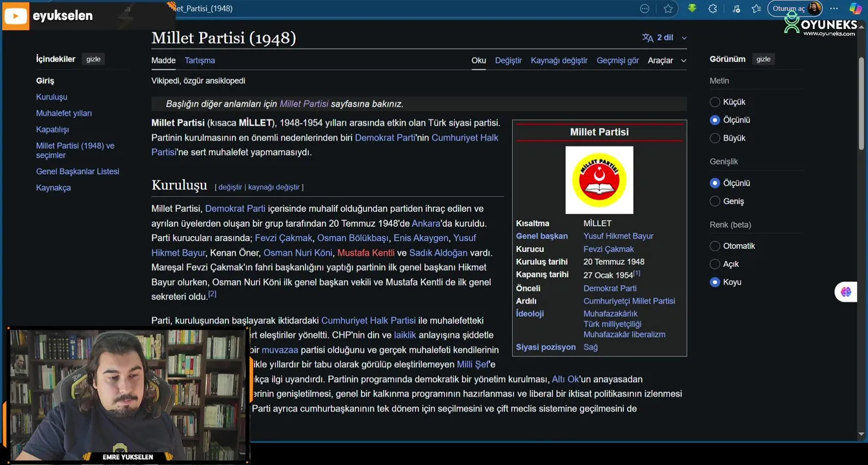Select Büyük text size

tap(715, 138)
